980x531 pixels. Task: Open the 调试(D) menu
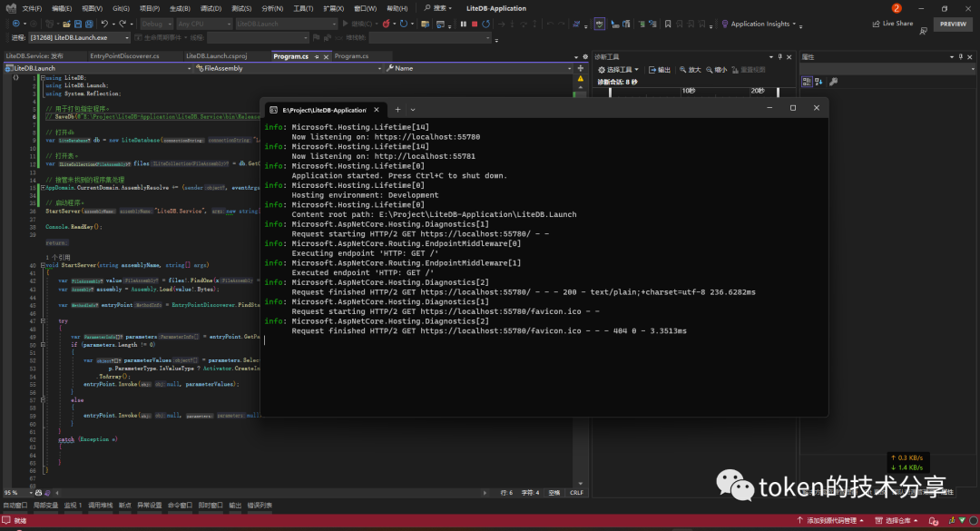tap(211, 9)
